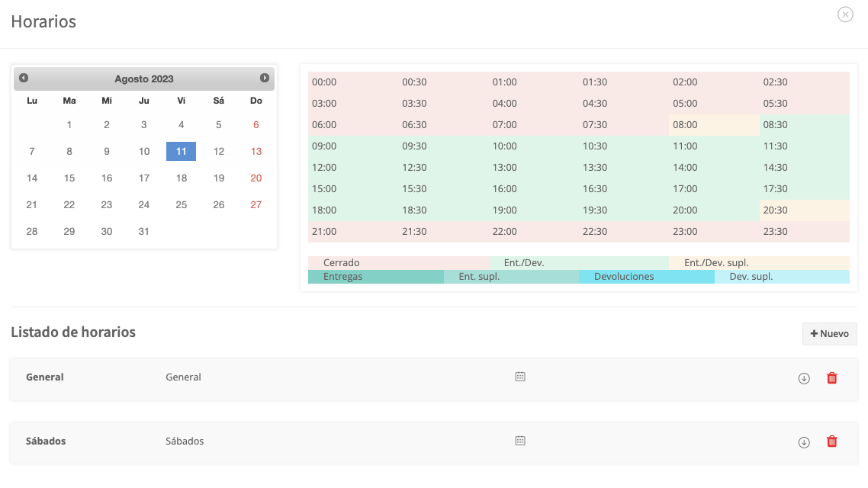Open the Sábados schedule row name
The image size is (868, 488).
pos(46,441)
